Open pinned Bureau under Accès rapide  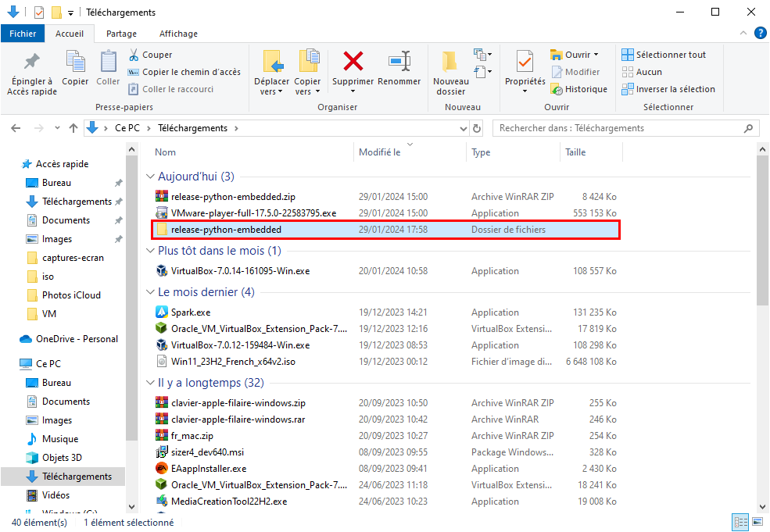(56, 183)
